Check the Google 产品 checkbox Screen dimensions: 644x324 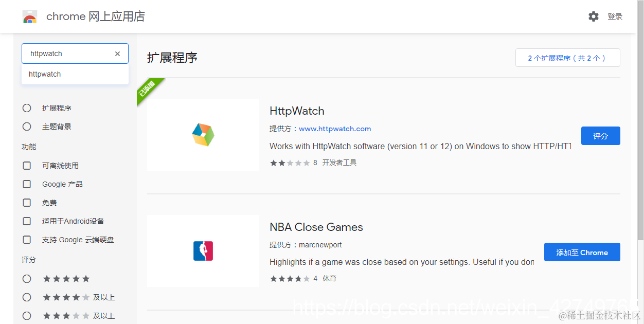27,184
